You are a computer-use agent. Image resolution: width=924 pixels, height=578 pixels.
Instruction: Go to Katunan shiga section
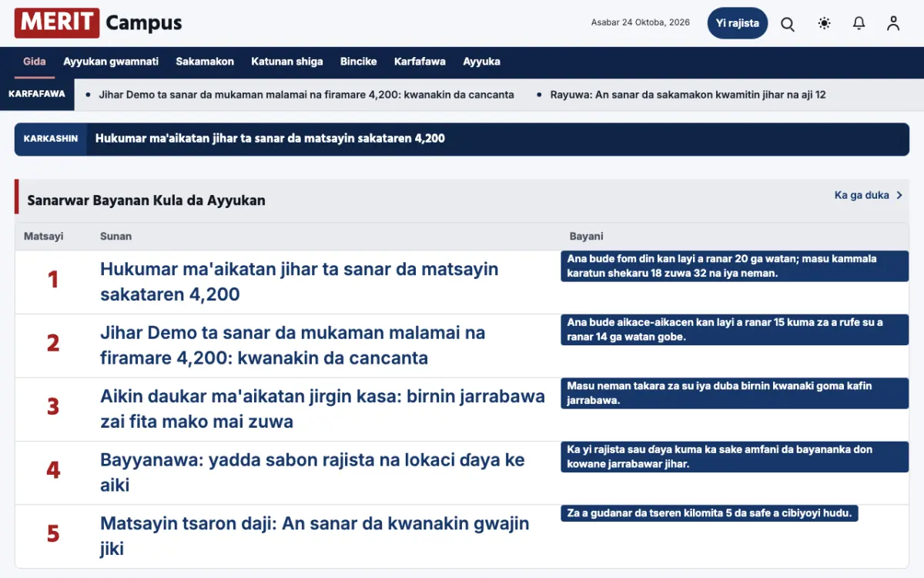tap(287, 62)
